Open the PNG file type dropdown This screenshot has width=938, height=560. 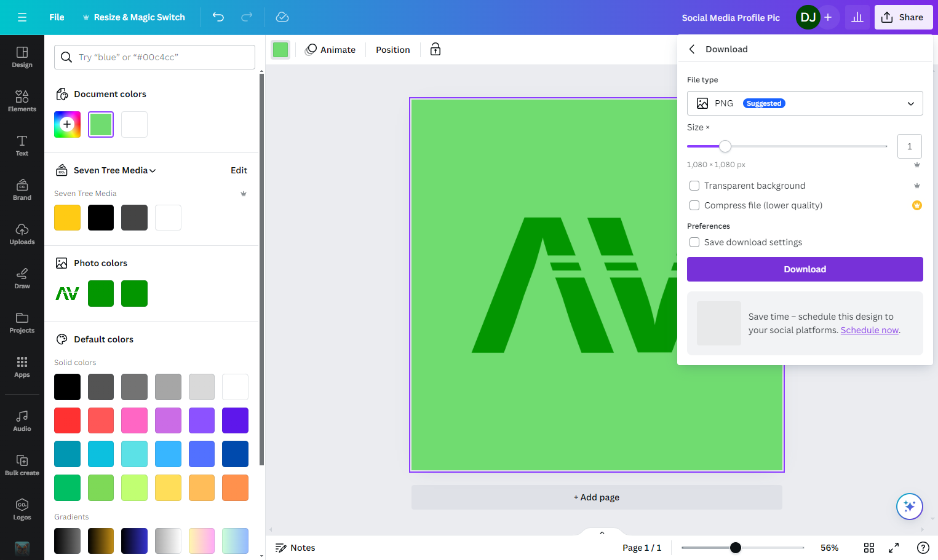tap(805, 103)
